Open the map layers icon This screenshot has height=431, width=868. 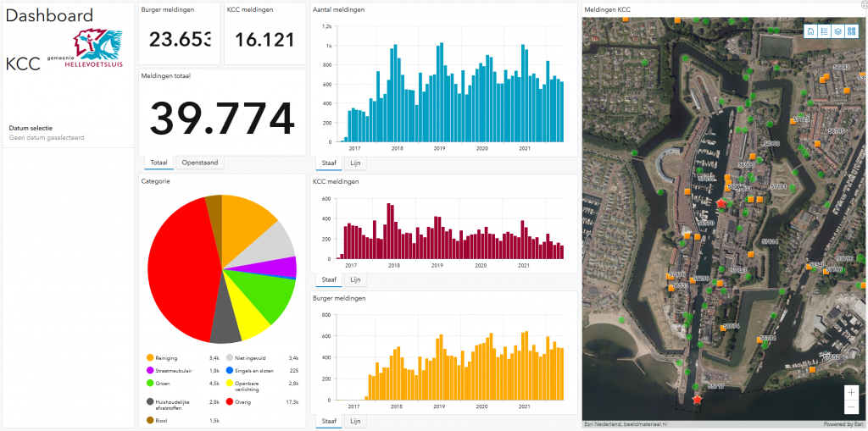tap(838, 31)
